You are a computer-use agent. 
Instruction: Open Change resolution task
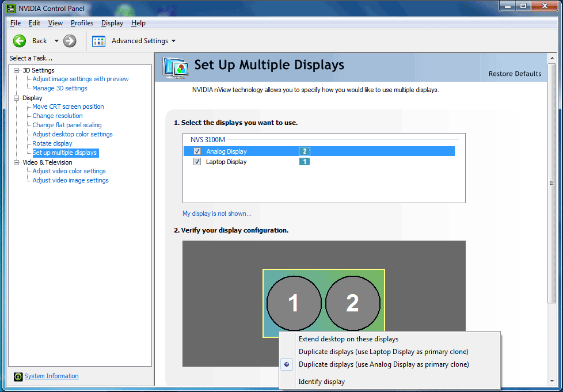pyautogui.click(x=58, y=116)
